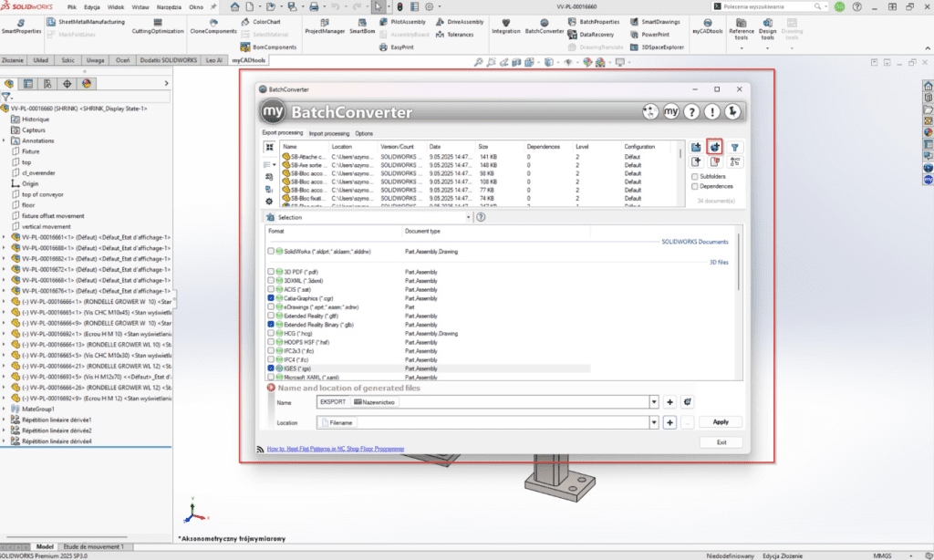Open myCADtools ribbon button
Viewport: 934px width, 560px height.
click(708, 26)
